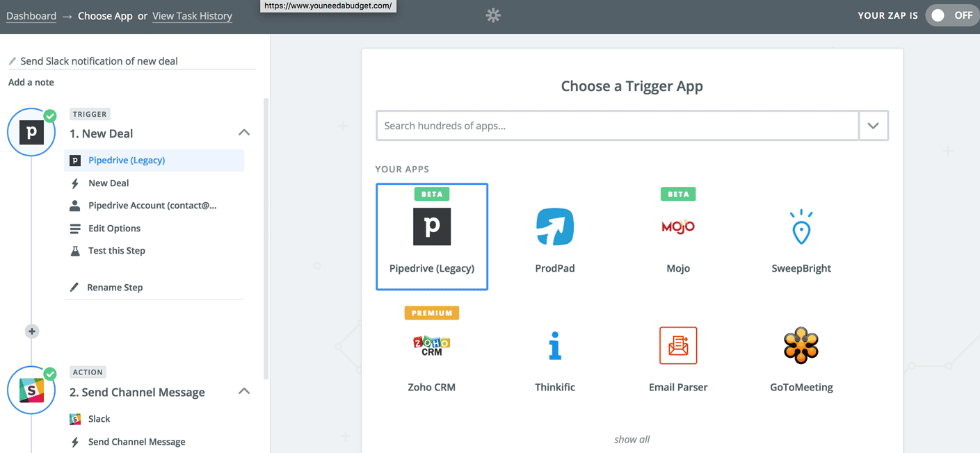Image resolution: width=980 pixels, height=453 pixels.
Task: Click the TRIGGER label badge
Action: click(x=90, y=114)
